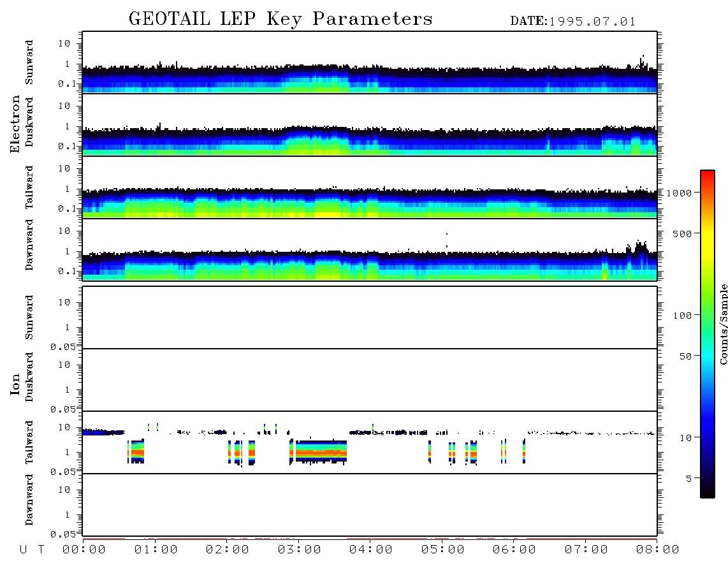The height and width of the screenshot is (561, 728).
Task: Select the "DATE:1995.07.01" label
Action: [573, 22]
